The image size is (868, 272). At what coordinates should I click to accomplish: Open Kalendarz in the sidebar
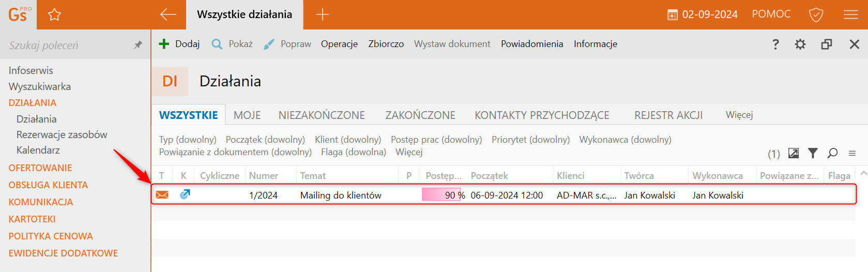click(38, 150)
